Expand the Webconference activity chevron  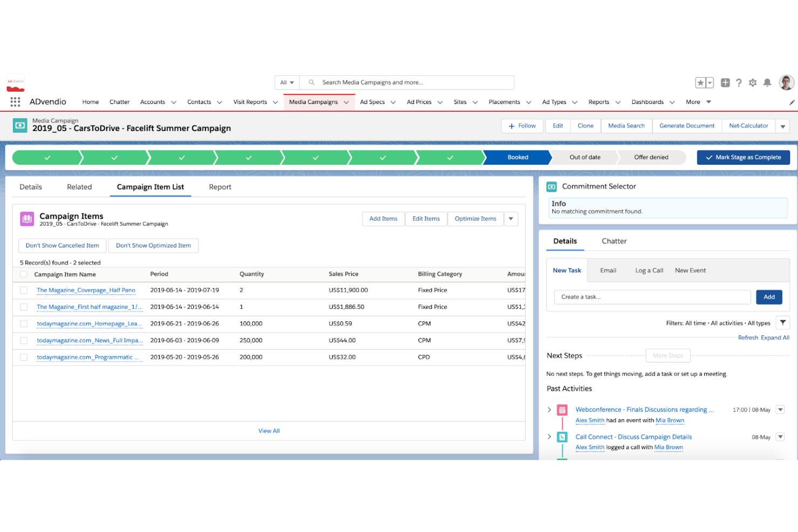pyautogui.click(x=549, y=410)
